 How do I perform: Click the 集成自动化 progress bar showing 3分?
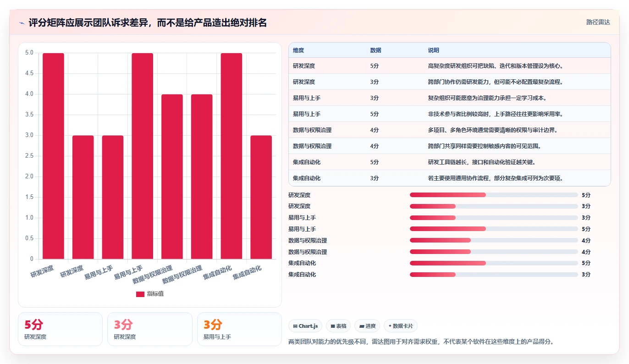(x=494, y=275)
